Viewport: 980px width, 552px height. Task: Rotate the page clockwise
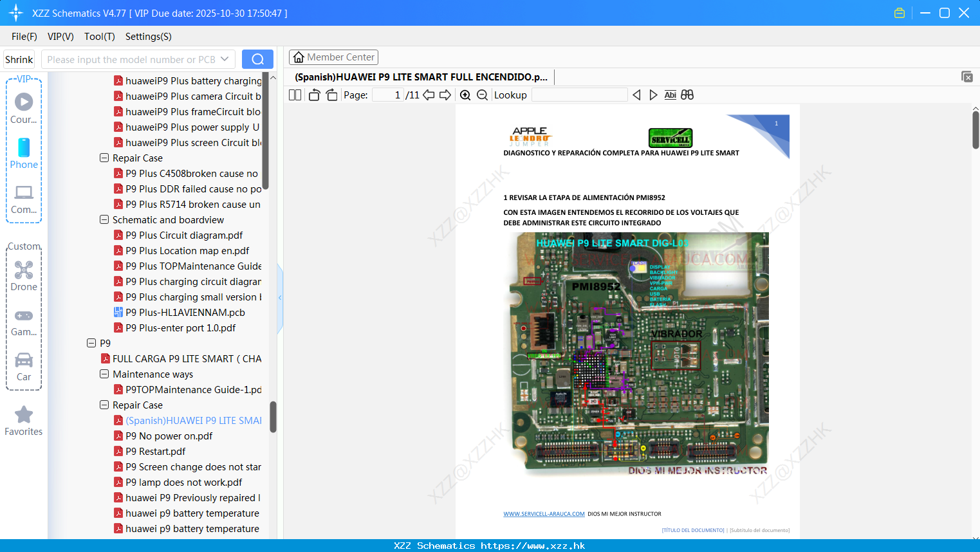coord(331,95)
